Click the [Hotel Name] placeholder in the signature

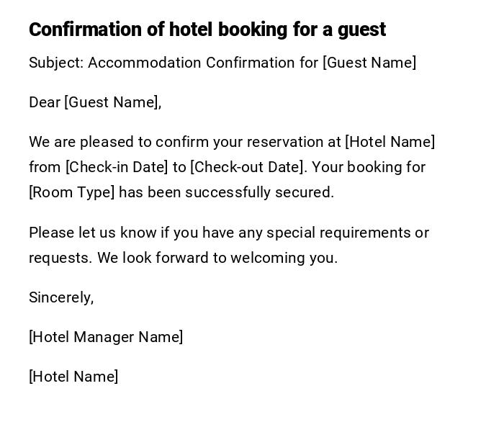tap(73, 377)
